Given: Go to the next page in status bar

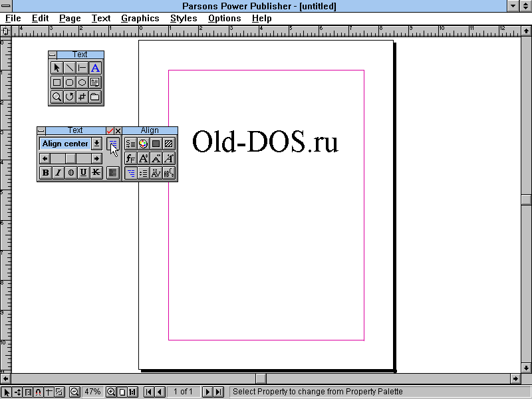Looking at the screenshot, I should click(207, 392).
